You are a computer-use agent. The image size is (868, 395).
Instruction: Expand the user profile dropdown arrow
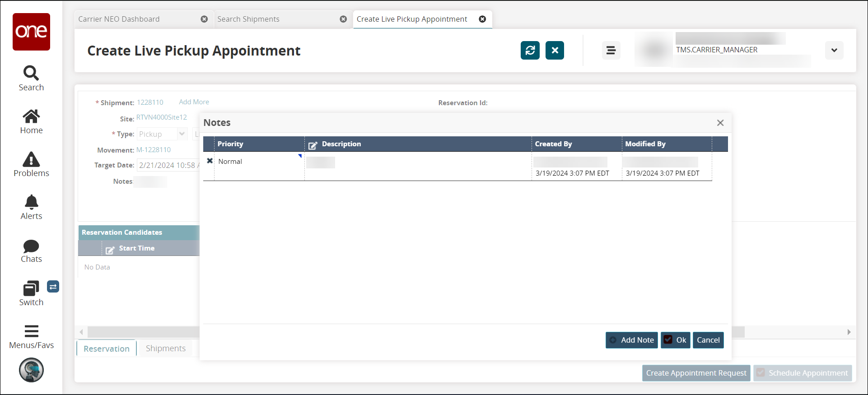834,50
